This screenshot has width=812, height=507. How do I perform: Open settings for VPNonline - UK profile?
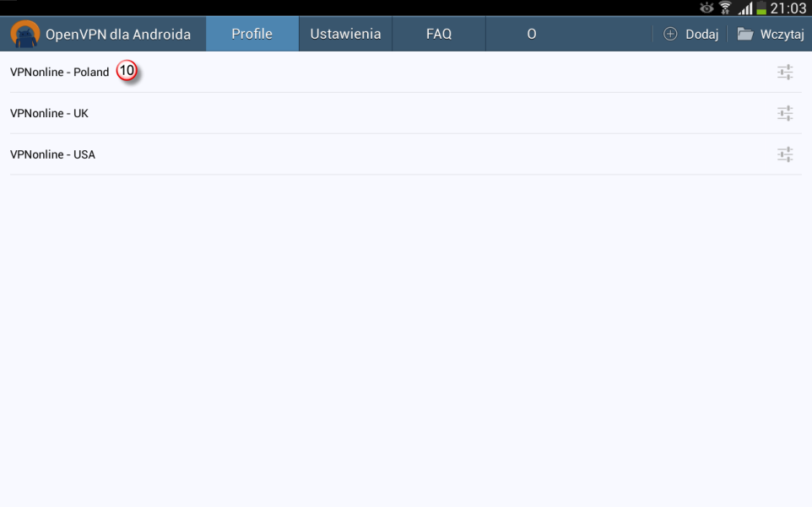[785, 113]
